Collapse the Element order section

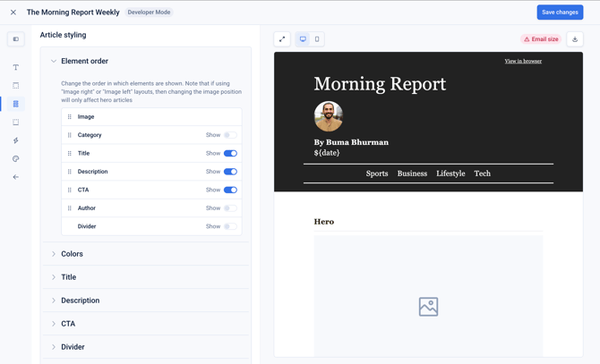coord(54,61)
